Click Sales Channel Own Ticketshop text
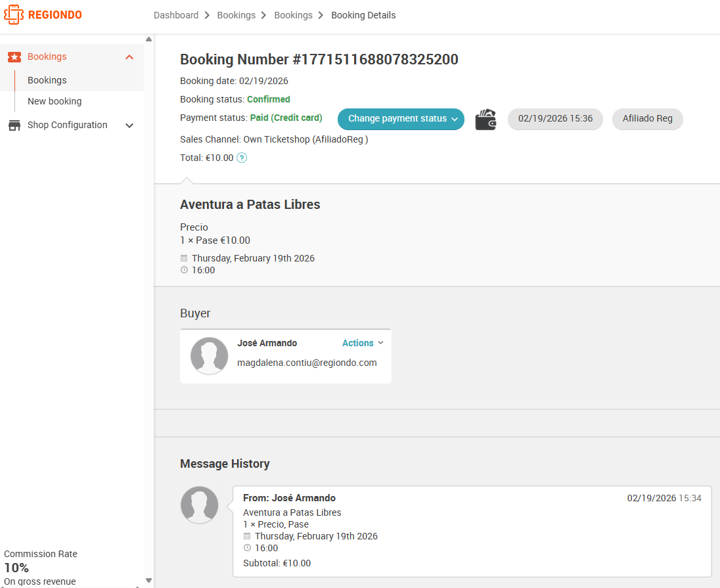This screenshot has height=588, width=720. (x=274, y=140)
